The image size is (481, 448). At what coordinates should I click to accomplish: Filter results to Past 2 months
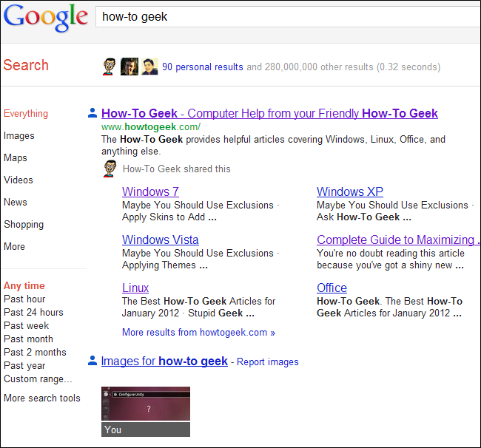click(35, 352)
